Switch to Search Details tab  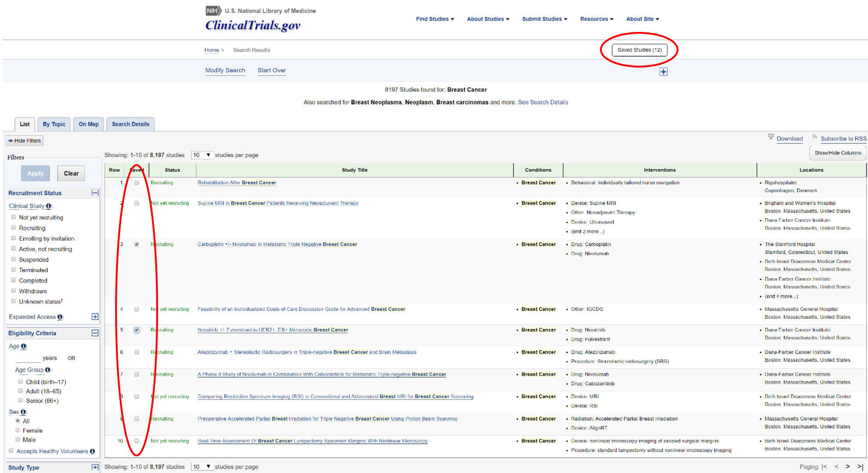pos(131,124)
